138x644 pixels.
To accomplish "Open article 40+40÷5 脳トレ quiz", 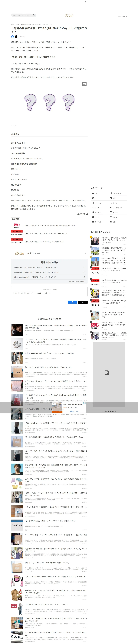I will 49,525.
